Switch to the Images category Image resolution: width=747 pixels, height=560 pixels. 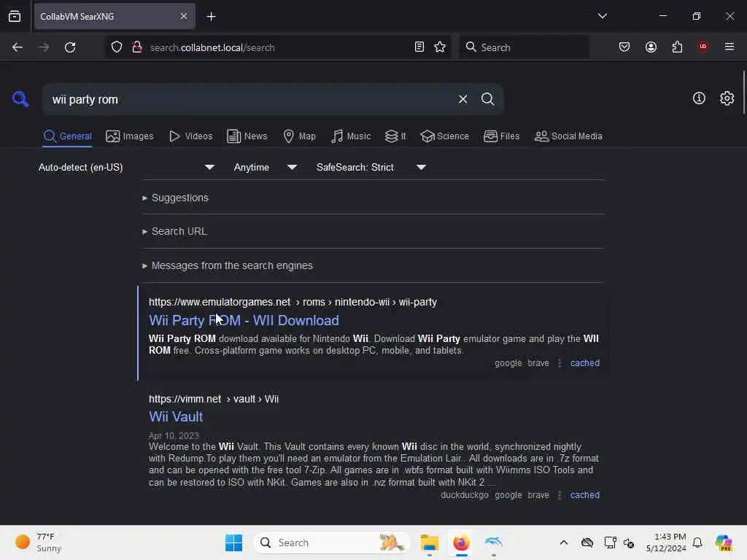click(x=130, y=136)
